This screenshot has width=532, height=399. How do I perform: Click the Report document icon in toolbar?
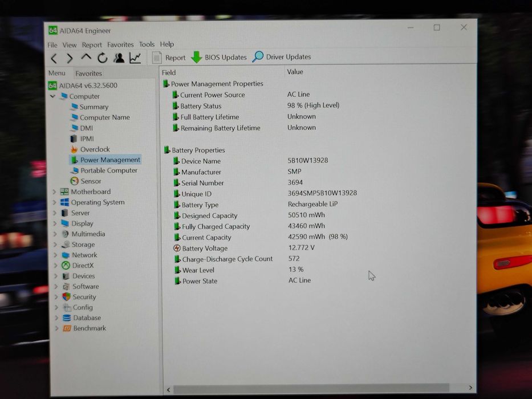click(x=156, y=58)
